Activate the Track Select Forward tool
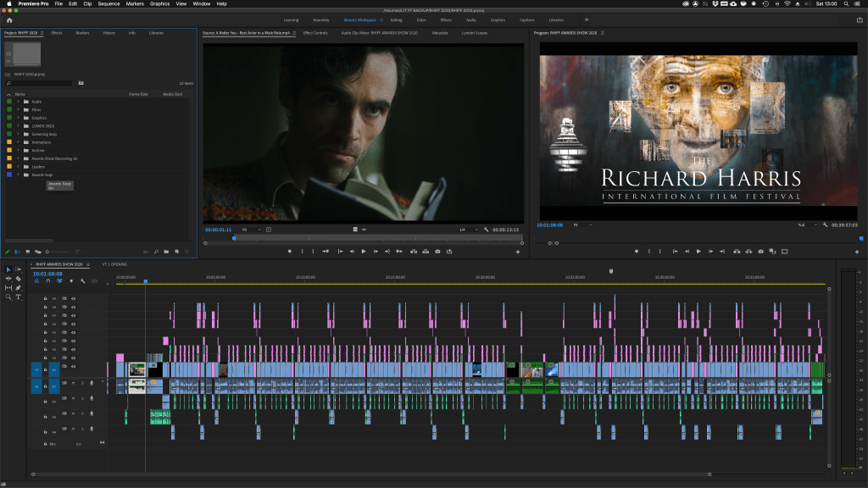The width and height of the screenshot is (868, 488). click(19, 269)
